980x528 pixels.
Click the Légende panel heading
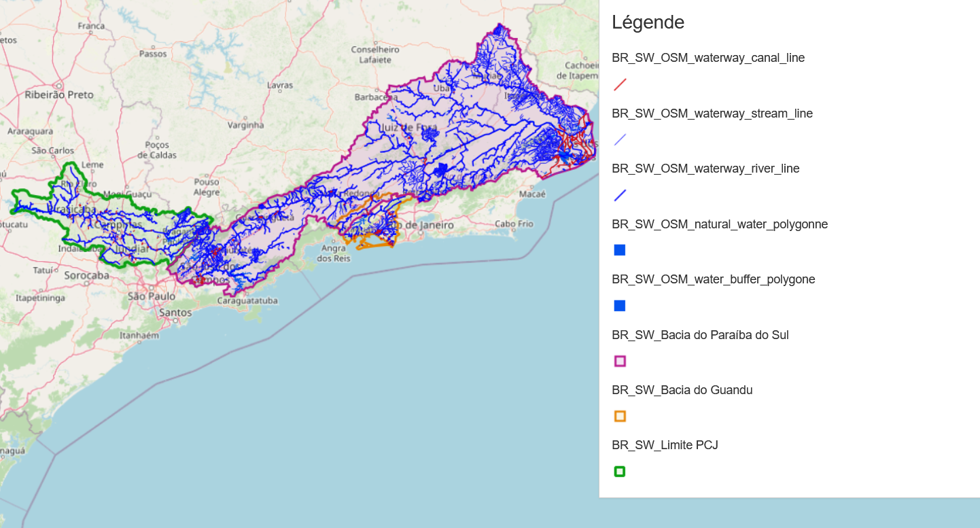coord(648,22)
